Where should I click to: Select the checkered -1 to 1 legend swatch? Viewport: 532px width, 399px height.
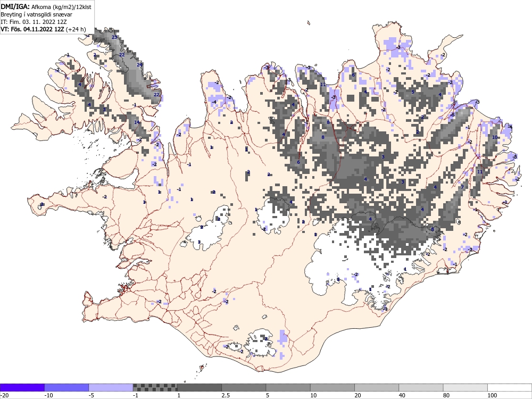click(x=155, y=387)
